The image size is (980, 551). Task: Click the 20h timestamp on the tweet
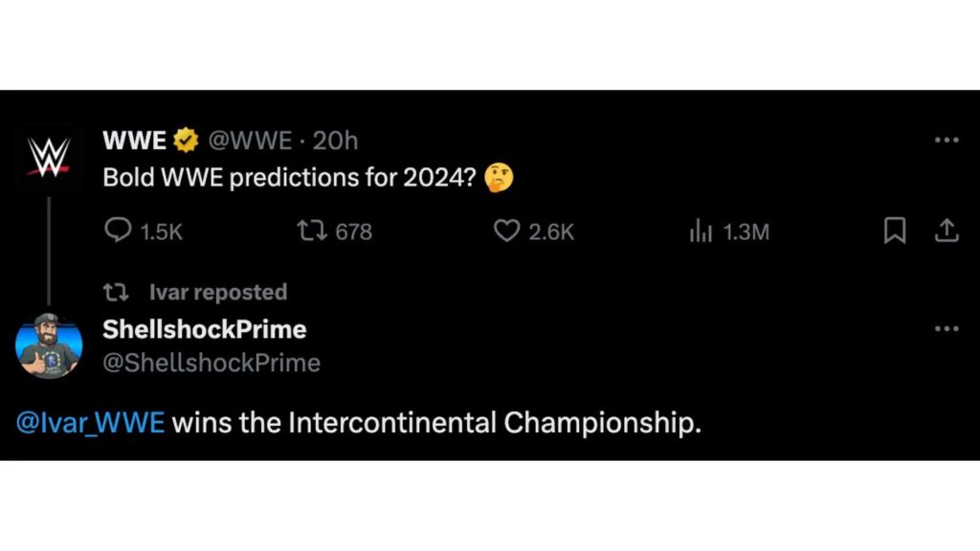pos(336,141)
